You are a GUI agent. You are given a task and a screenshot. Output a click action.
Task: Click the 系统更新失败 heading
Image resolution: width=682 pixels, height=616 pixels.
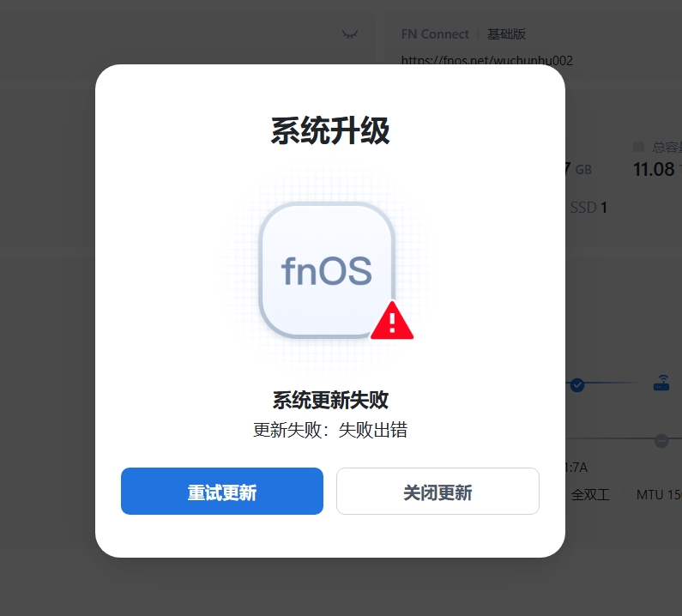[330, 400]
